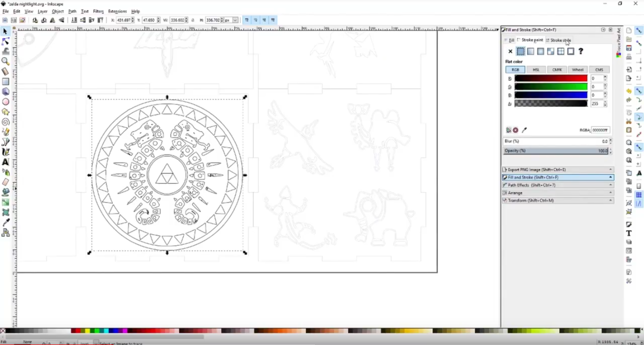Open the Extensions menu

click(x=117, y=11)
